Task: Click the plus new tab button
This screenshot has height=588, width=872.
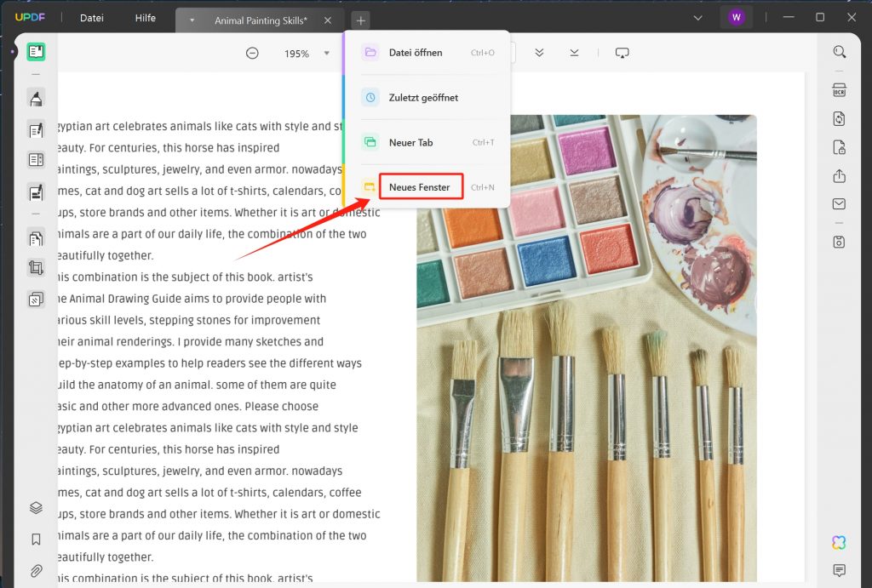Action: click(x=361, y=20)
